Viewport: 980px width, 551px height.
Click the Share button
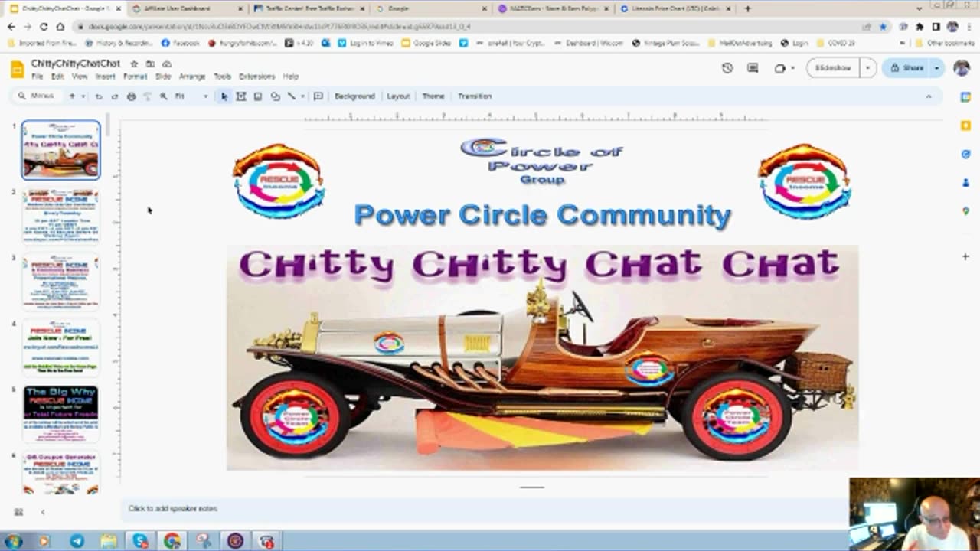(906, 68)
